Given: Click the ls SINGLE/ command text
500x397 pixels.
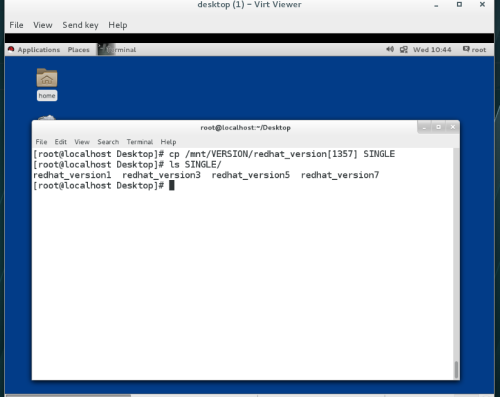Looking at the screenshot, I should 195,165.
